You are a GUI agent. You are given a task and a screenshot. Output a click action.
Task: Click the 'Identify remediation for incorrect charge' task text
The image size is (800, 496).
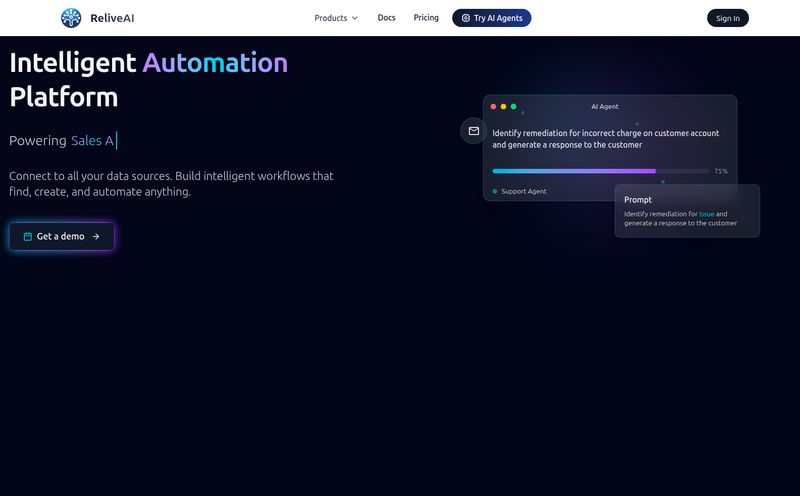[x=606, y=139]
